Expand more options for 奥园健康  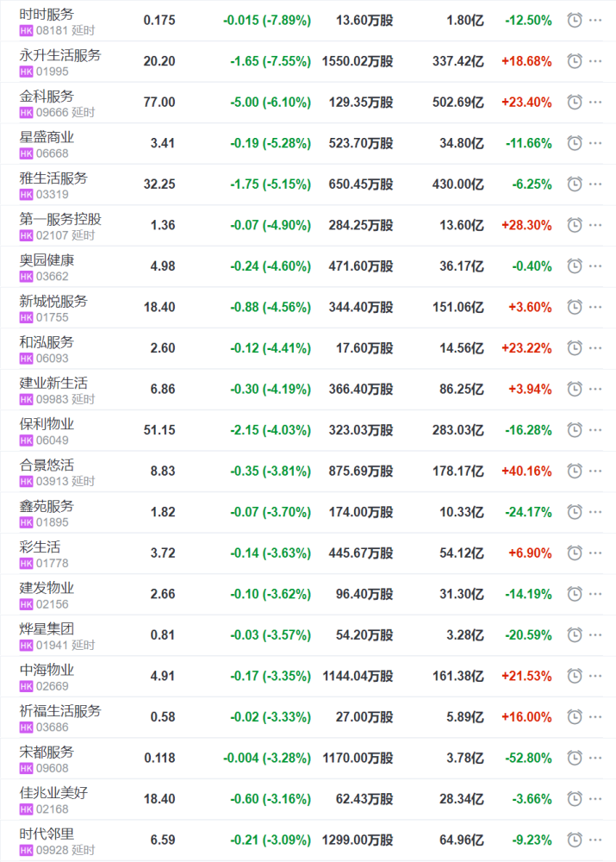coord(595,266)
